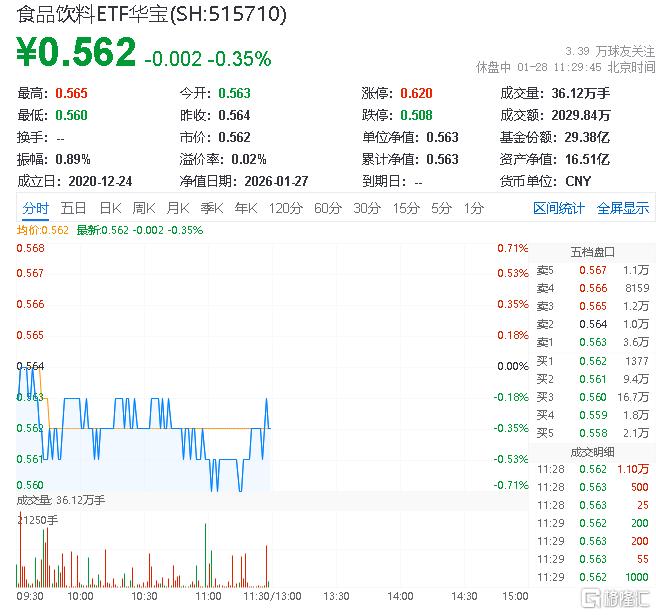The width and height of the screenshot is (656, 615).
Task: Click the 11:00 time axis label
Action: (x=208, y=596)
